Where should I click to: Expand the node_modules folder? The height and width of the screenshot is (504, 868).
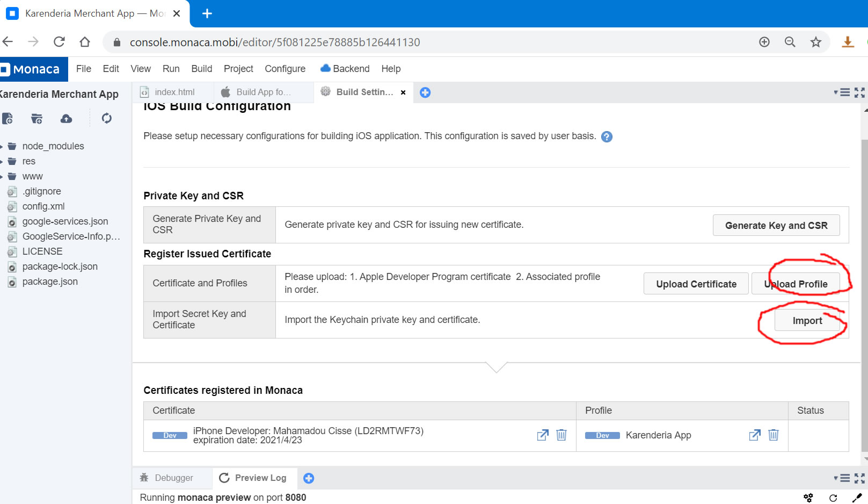coord(2,146)
